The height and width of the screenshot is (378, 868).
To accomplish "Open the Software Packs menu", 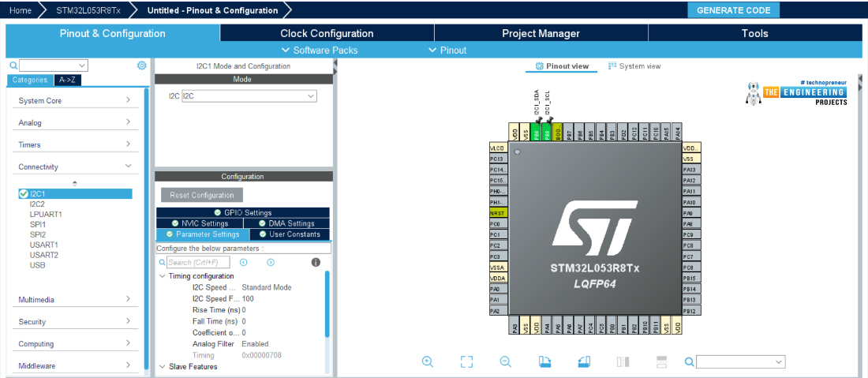I will 320,51.
